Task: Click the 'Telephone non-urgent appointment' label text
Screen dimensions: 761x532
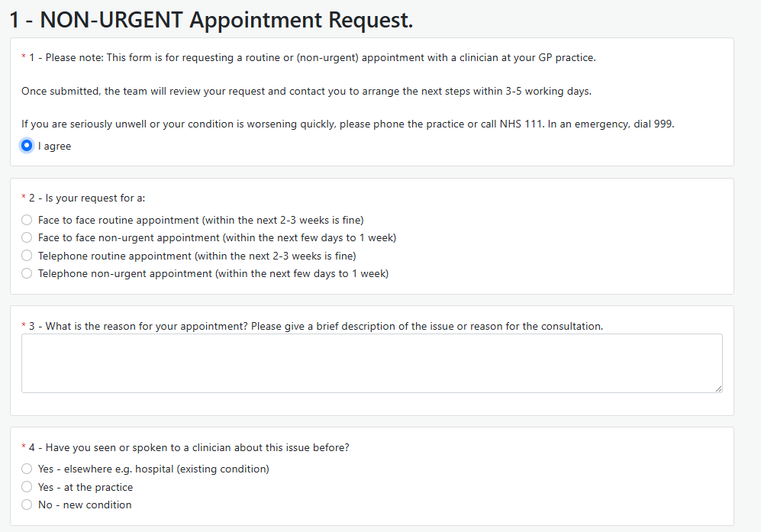Action: pos(213,273)
